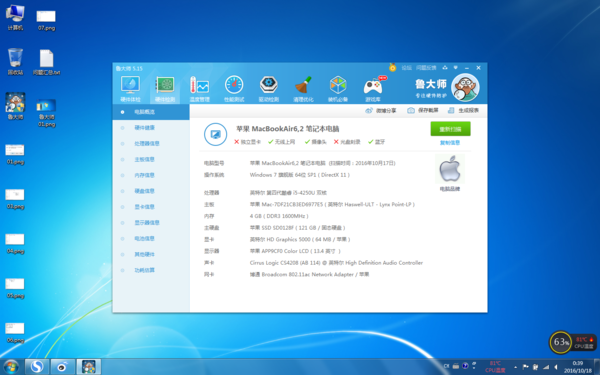This screenshot has height=375, width=600.
Task: Show hidden tray icons arrow
Action: 515,367
